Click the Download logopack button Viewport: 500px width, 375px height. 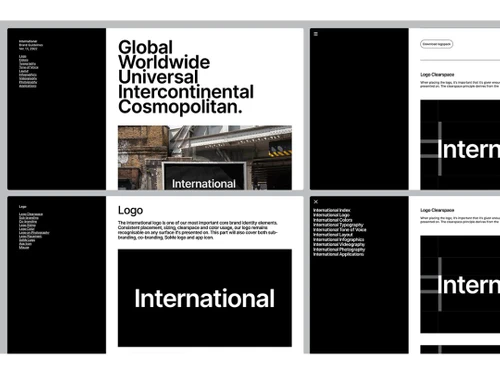click(436, 44)
